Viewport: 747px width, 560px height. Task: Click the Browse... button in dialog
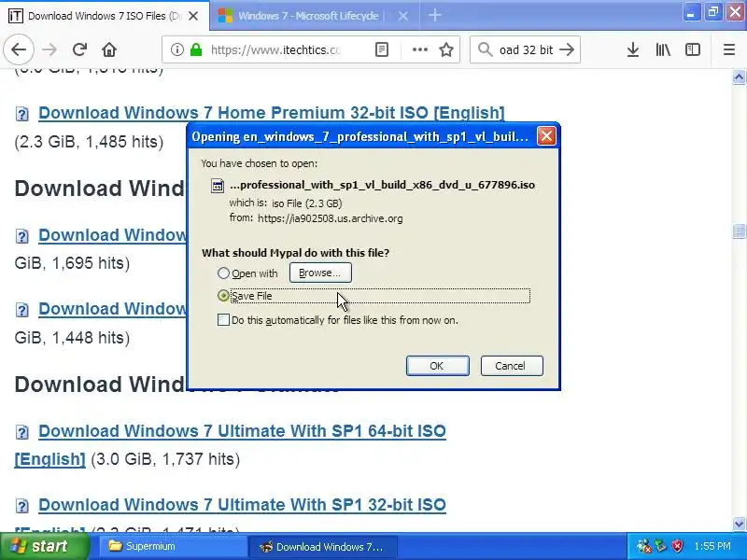click(x=320, y=273)
